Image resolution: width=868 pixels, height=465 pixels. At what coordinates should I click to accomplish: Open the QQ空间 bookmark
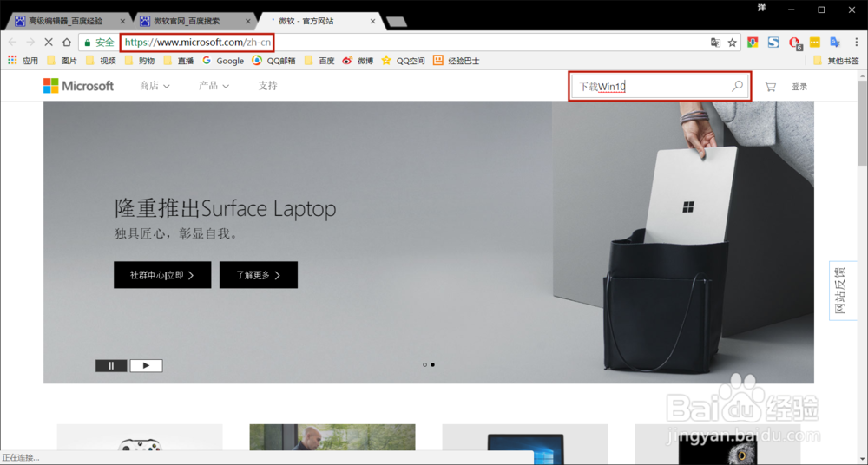coord(403,61)
